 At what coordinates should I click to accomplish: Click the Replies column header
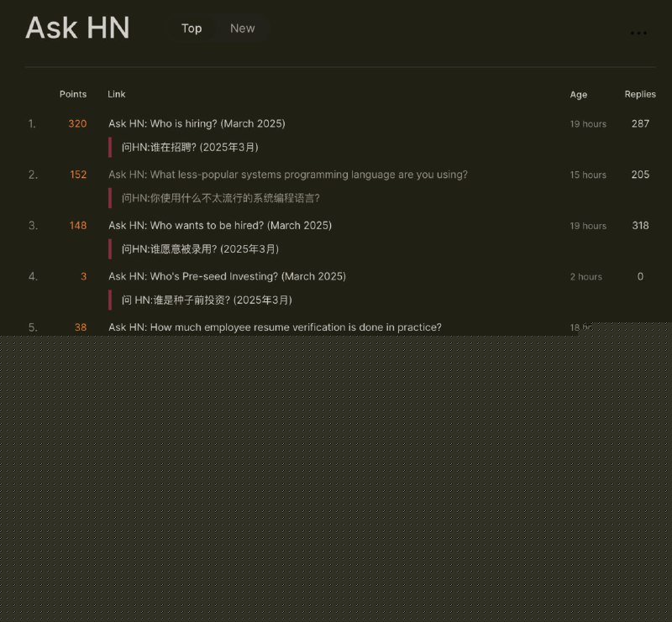point(640,94)
